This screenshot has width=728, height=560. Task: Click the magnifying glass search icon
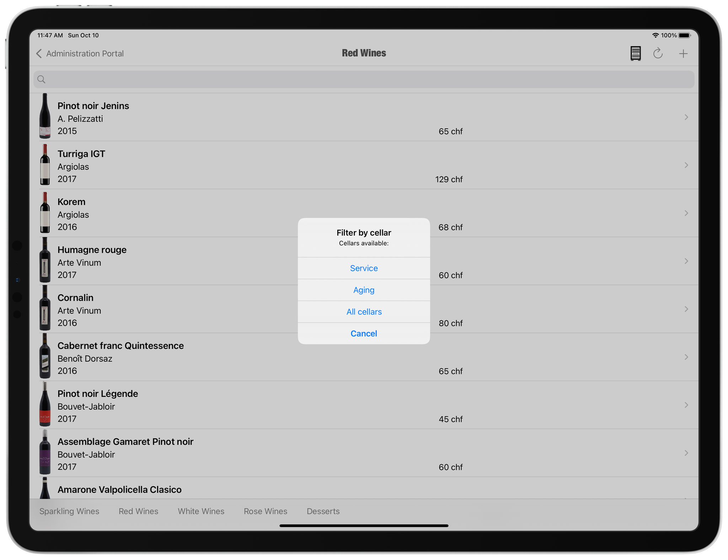[42, 79]
